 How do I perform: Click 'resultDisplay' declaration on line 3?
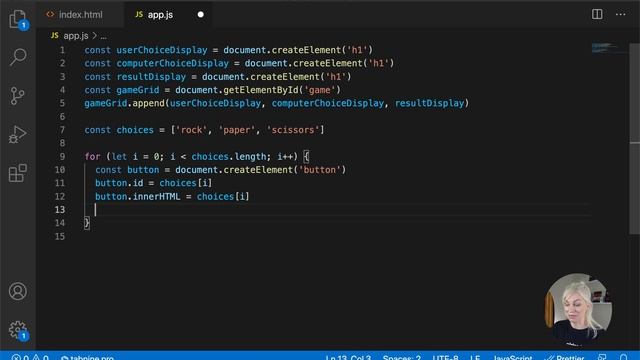coord(151,77)
